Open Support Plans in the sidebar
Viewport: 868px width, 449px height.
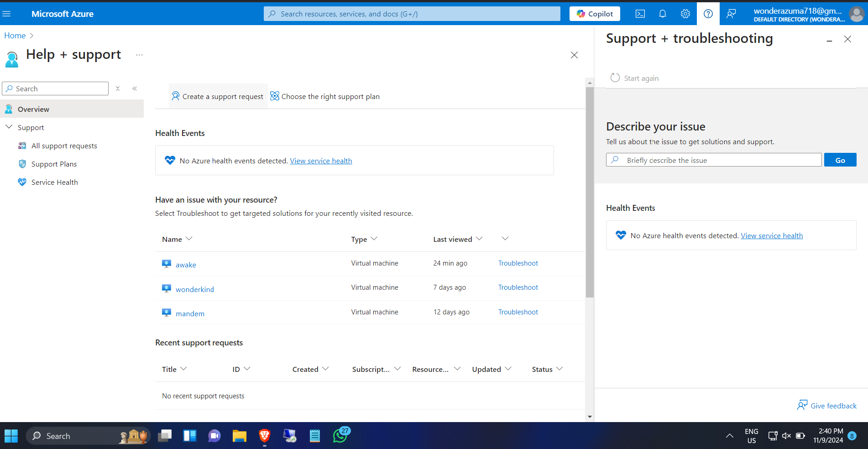tap(54, 164)
